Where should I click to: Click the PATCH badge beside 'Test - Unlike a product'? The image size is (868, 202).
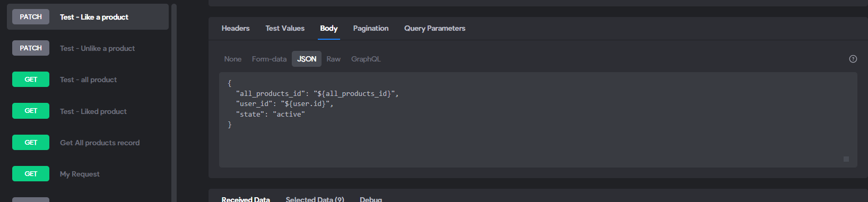click(x=31, y=48)
